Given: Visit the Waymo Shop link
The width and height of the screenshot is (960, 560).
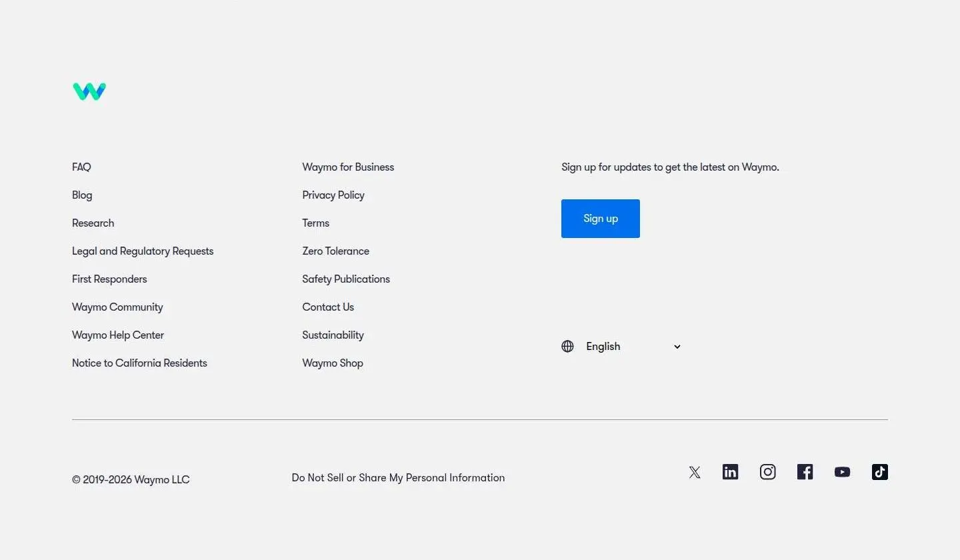Looking at the screenshot, I should [x=333, y=363].
